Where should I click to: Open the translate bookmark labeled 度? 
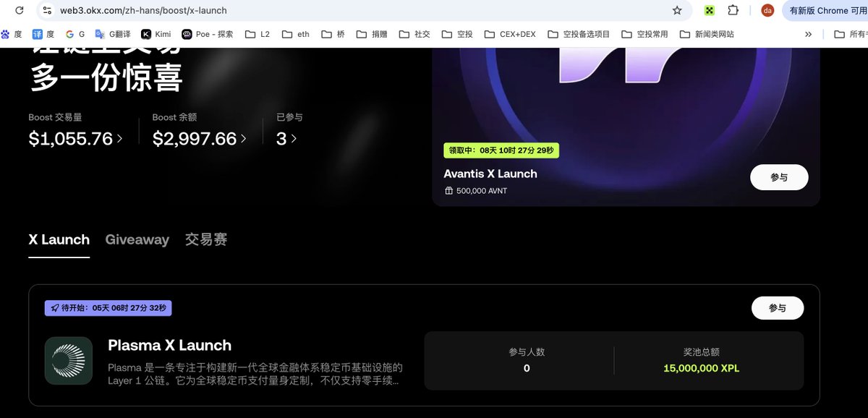(x=43, y=34)
